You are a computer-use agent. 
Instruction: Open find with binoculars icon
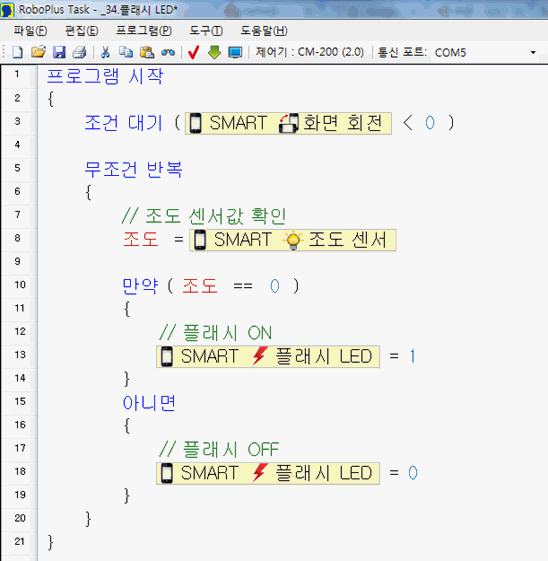tap(168, 53)
